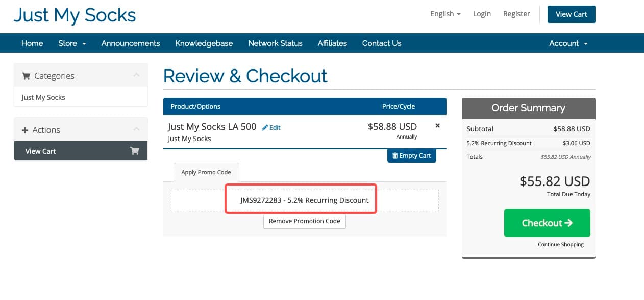Click the arrow icon on Checkout button
Screen dimensions: 644x300
point(568,223)
